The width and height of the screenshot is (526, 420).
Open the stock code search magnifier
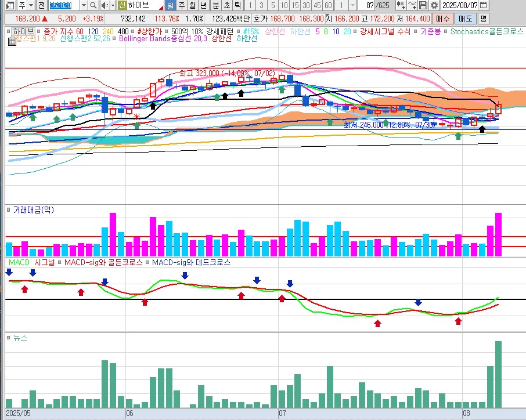click(93, 5)
